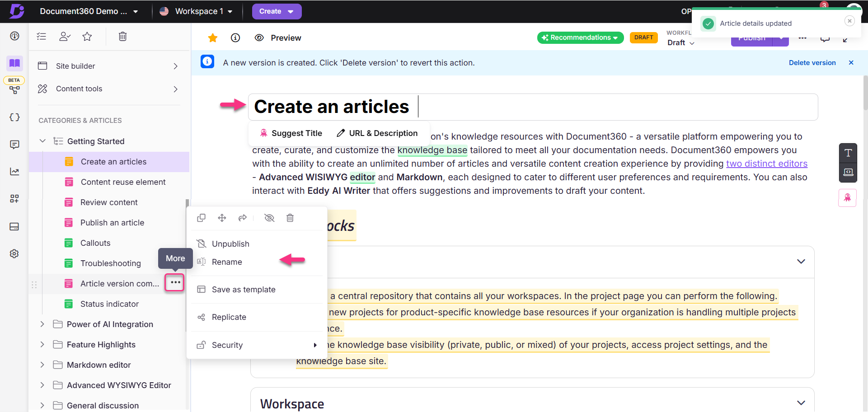Open the API documentation braces icon
The width and height of the screenshot is (868, 412).
14,117
